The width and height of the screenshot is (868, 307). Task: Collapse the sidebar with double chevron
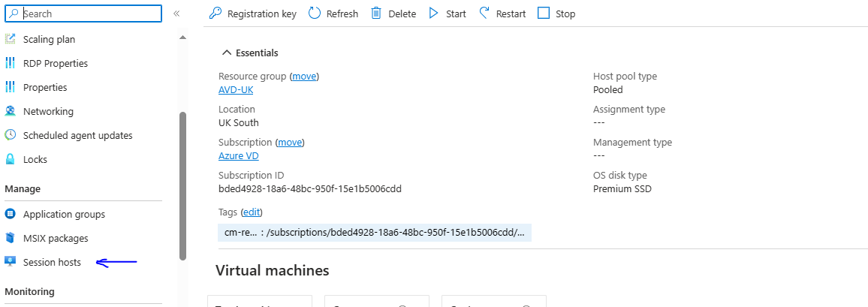176,14
